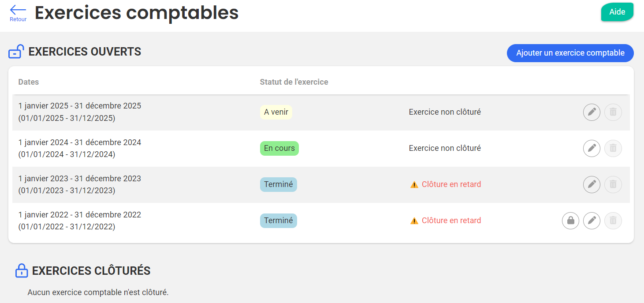Edit the 2022 exercise with pencil icon

pos(592,221)
